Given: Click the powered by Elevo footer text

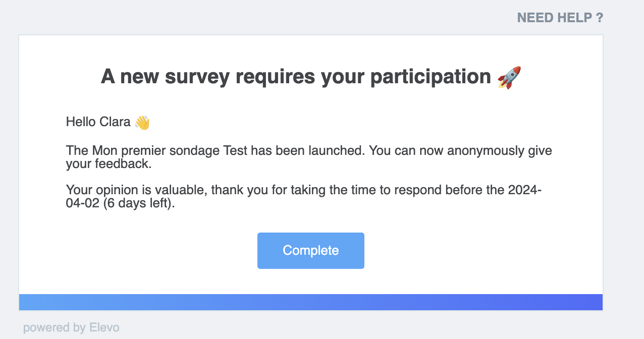Looking at the screenshot, I should (x=71, y=327).
